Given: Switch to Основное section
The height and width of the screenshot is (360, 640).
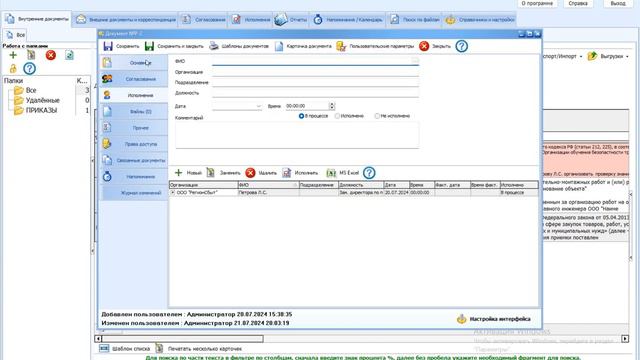Looking at the screenshot, I should coord(134,62).
